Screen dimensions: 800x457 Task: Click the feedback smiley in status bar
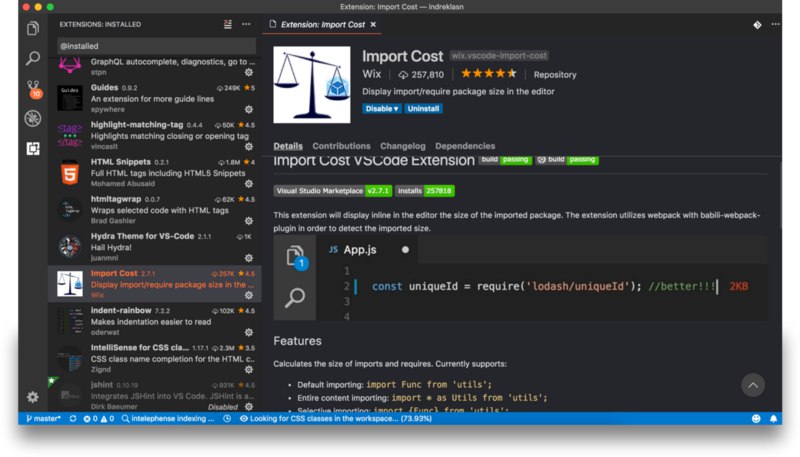pyautogui.click(x=756, y=418)
